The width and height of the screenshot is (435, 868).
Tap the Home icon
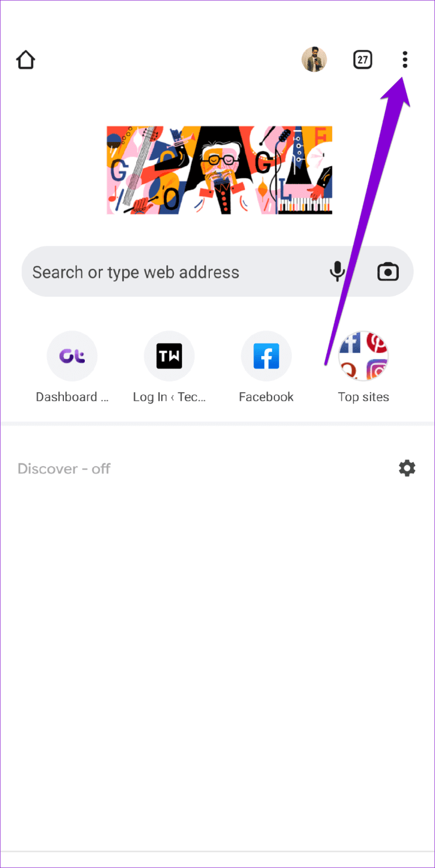25,59
